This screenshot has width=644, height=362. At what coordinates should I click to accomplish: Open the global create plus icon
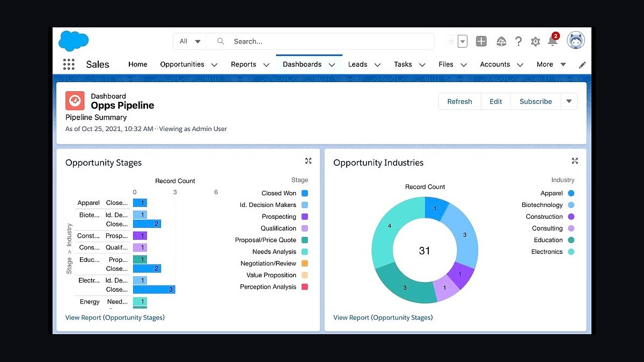click(x=481, y=41)
